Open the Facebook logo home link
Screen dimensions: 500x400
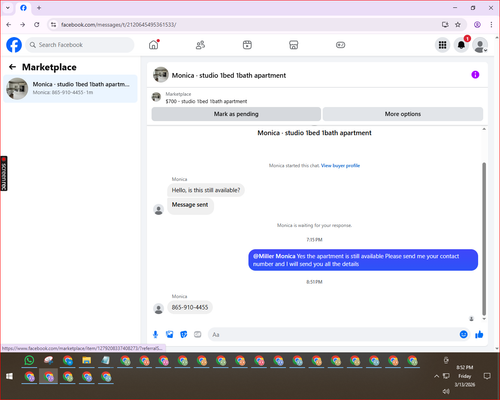pyautogui.click(x=14, y=45)
